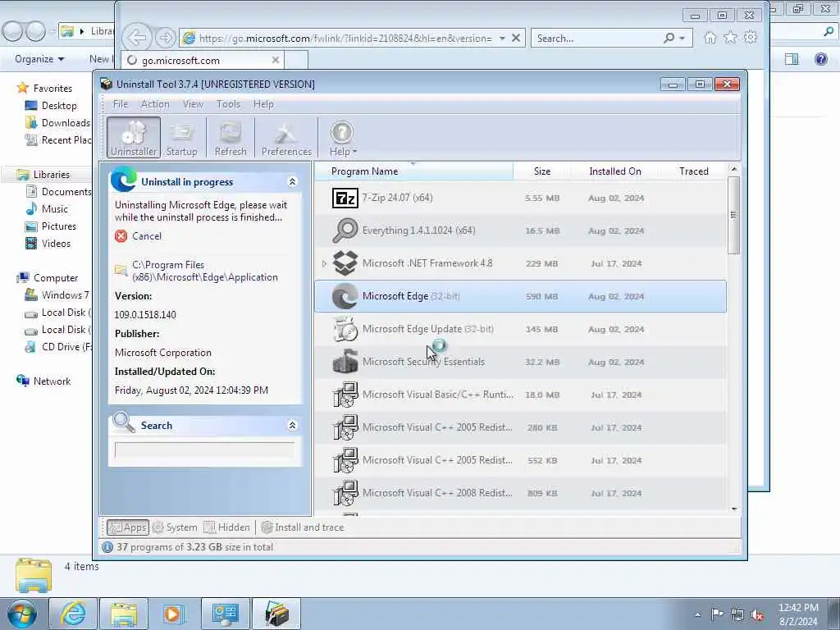This screenshot has width=840, height=630.
Task: Expand the Microsoft .NET Framework 4.8 entry
Action: tap(324, 263)
